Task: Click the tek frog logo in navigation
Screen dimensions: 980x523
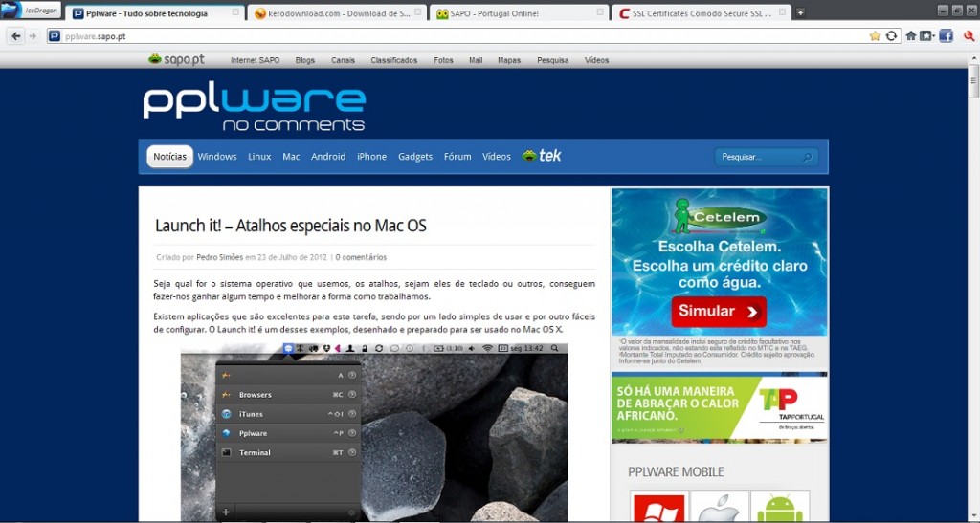Action: click(542, 156)
